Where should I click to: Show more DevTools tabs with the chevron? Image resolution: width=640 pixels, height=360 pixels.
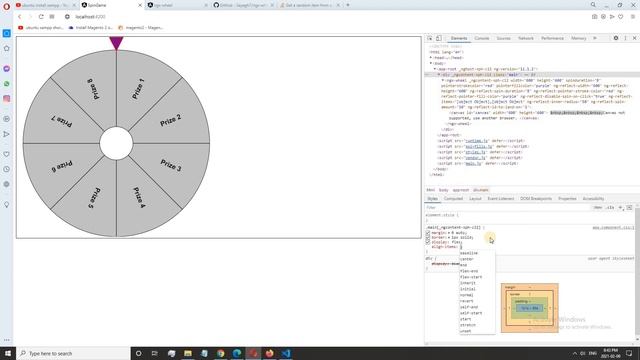pyautogui.click(x=595, y=38)
